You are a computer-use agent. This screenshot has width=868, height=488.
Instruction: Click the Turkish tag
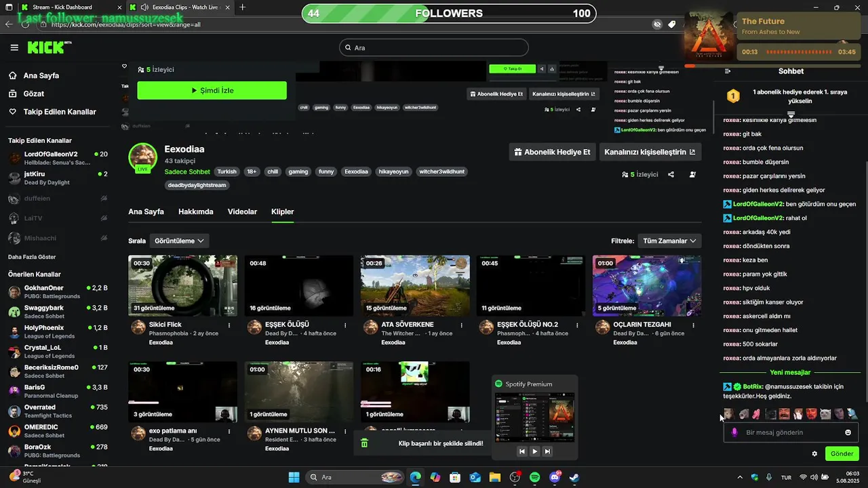(x=227, y=171)
